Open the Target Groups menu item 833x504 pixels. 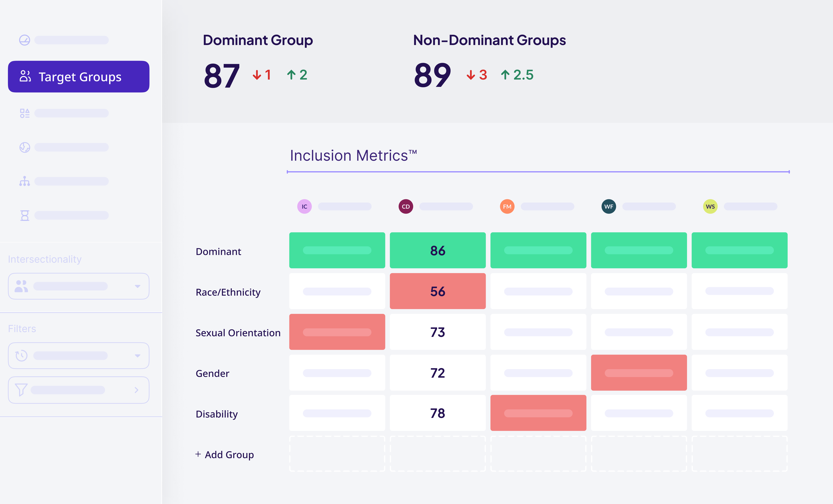[78, 77]
